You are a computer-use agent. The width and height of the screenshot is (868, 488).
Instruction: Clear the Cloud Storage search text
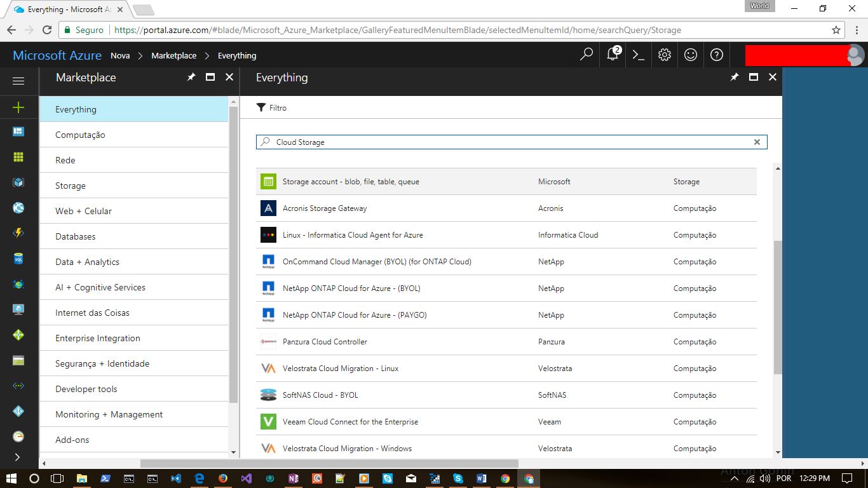tap(757, 142)
